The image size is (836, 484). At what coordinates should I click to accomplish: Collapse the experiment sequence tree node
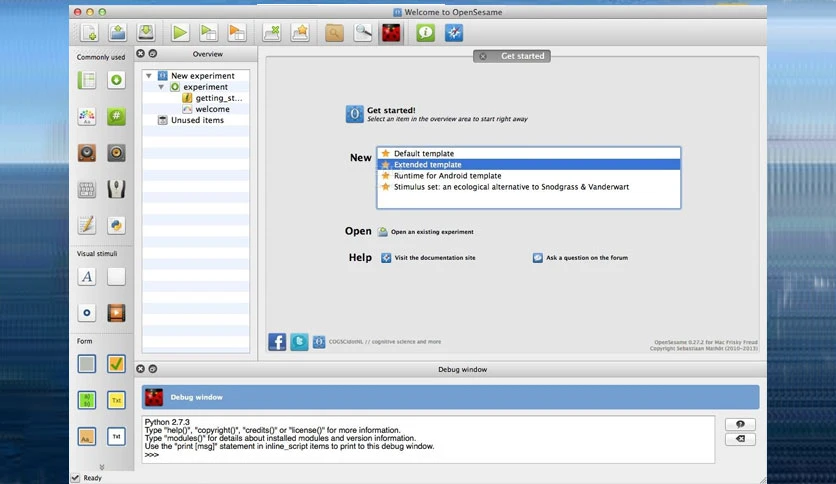161,87
